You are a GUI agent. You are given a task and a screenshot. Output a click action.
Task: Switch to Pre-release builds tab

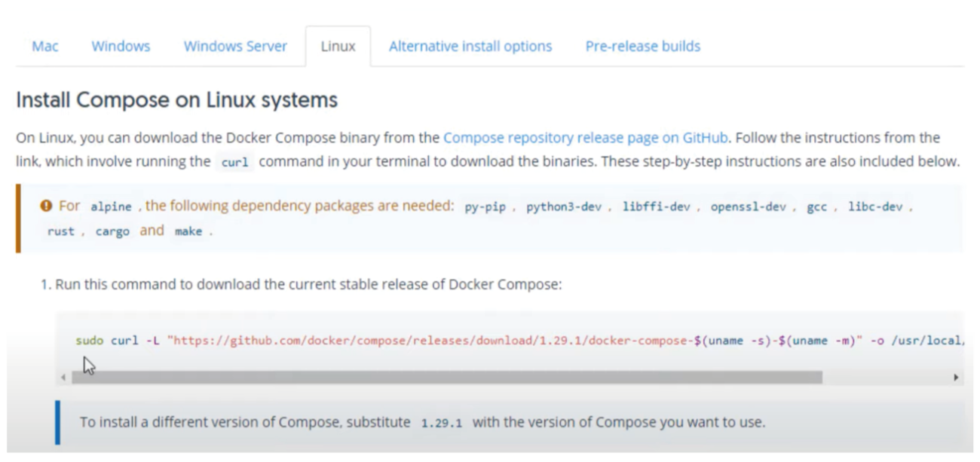click(643, 46)
